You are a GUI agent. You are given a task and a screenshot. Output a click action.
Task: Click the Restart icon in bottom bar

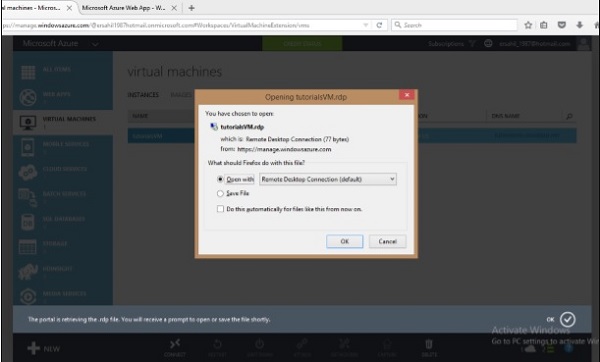point(217,344)
